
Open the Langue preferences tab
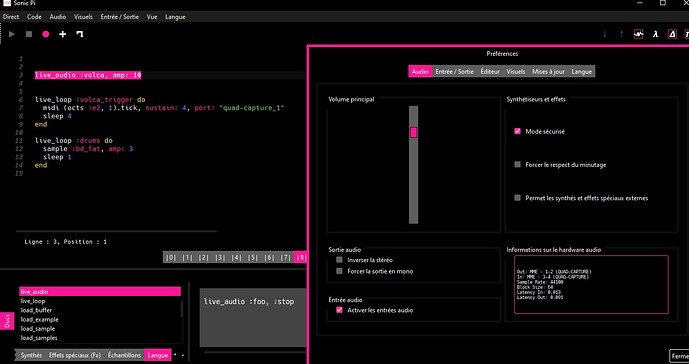click(581, 71)
